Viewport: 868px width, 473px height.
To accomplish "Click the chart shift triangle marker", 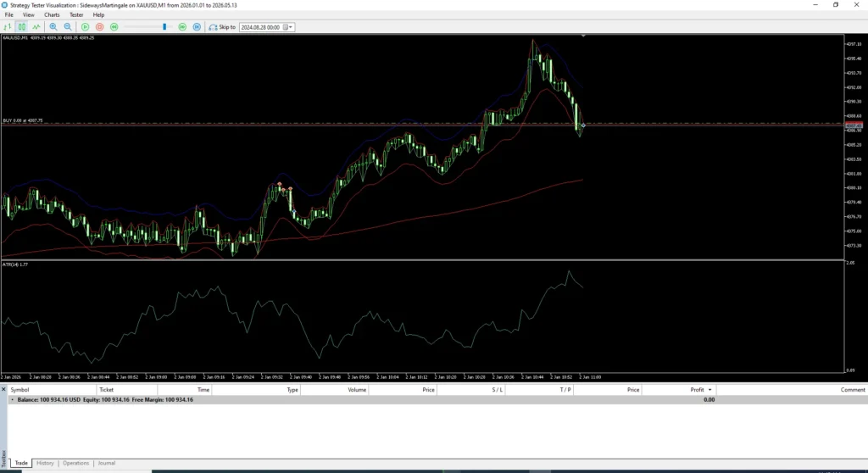I will click(x=583, y=36).
